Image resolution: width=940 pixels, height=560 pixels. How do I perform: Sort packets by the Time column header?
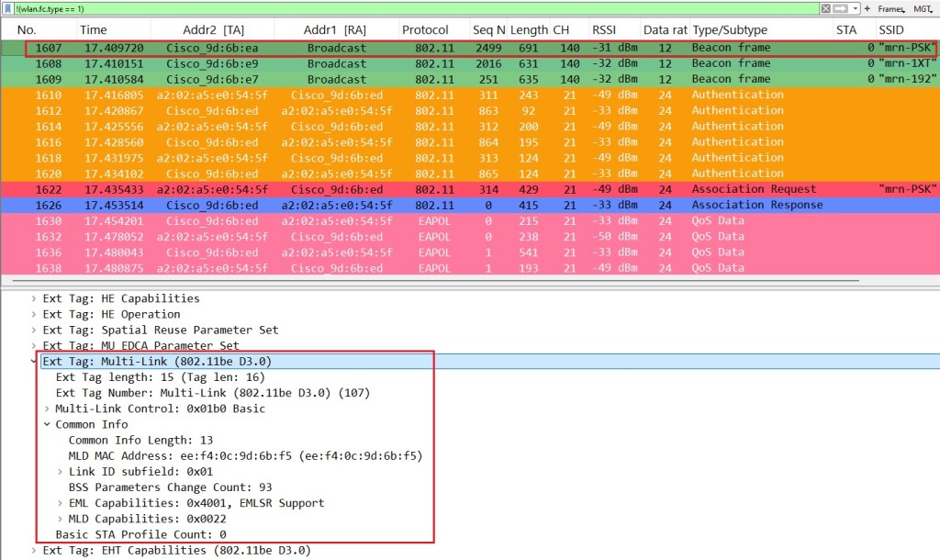pos(94,30)
